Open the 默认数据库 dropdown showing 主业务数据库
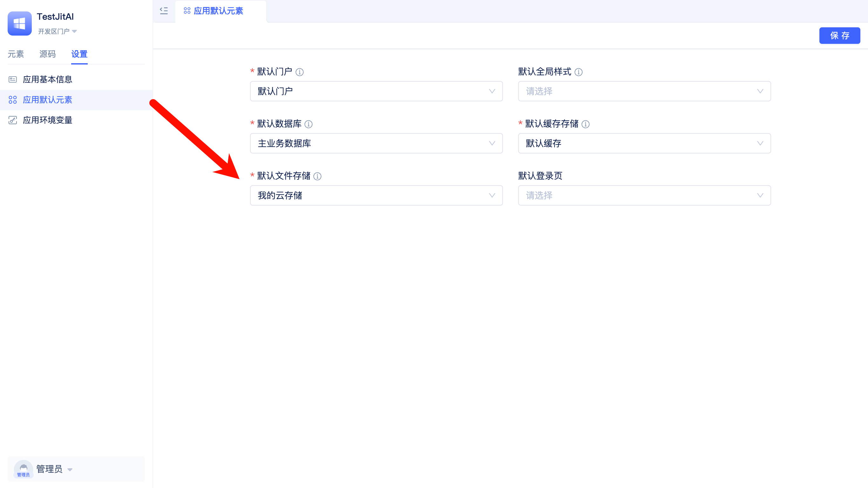 pos(376,143)
